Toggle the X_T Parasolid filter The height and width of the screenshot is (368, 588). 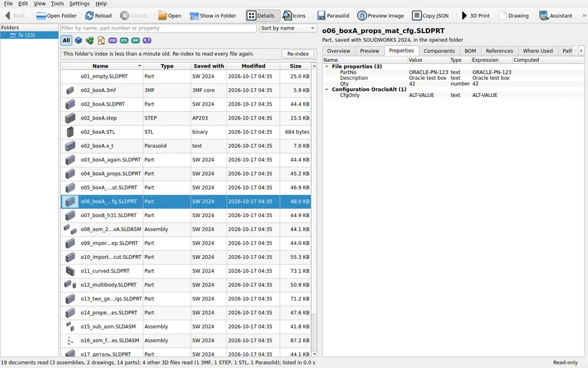click(147, 40)
